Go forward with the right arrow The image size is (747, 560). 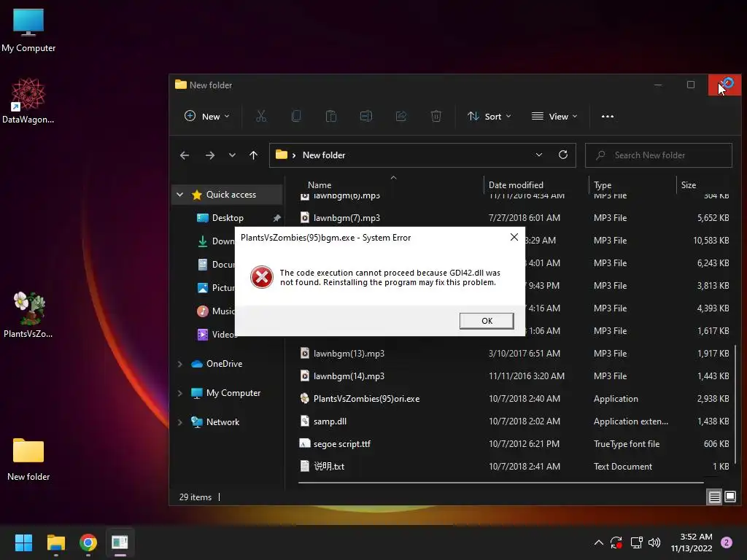[209, 155]
